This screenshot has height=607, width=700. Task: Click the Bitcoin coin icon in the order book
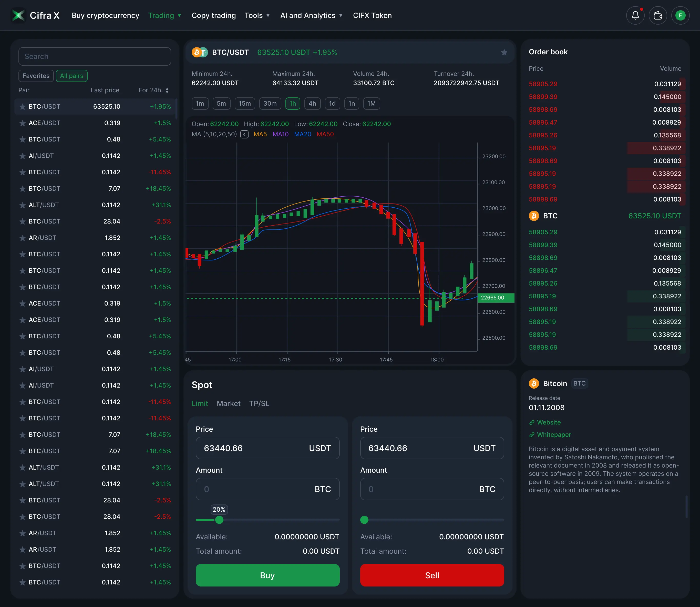[534, 216]
